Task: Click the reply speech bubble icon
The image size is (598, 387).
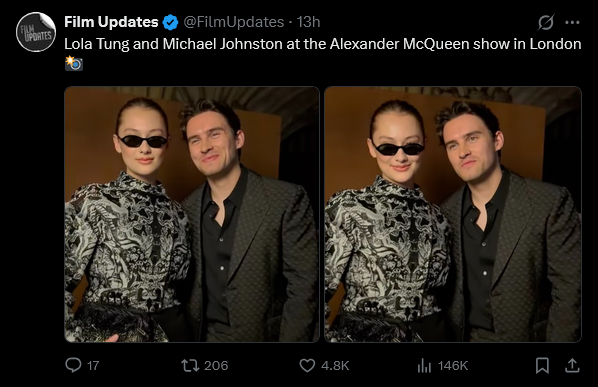Action: 73,365
